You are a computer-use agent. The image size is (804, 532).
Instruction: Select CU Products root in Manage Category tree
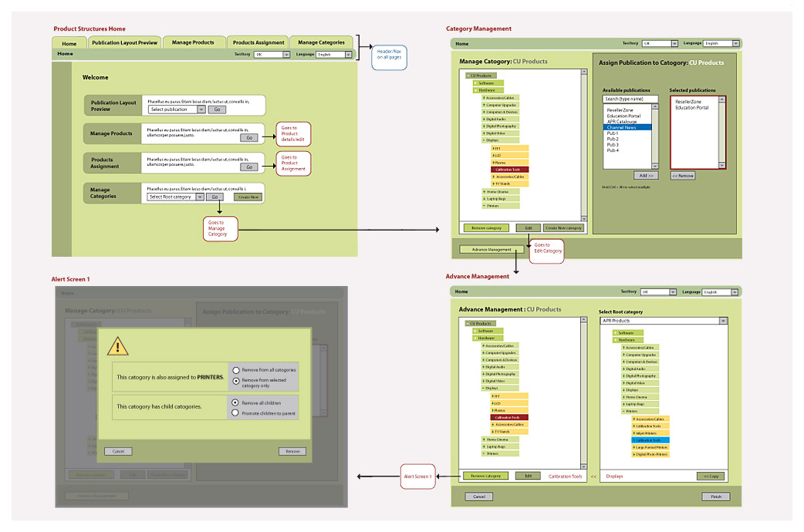click(481, 76)
